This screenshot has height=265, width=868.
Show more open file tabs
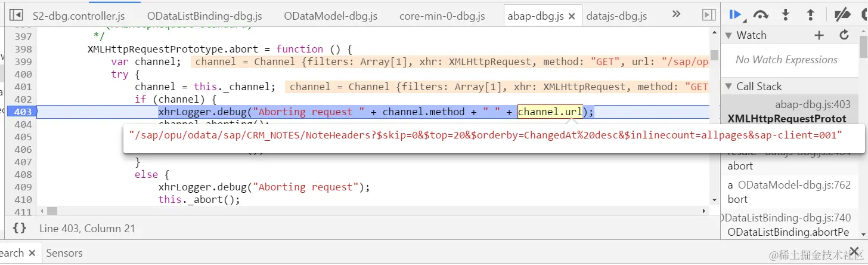pyautogui.click(x=676, y=14)
